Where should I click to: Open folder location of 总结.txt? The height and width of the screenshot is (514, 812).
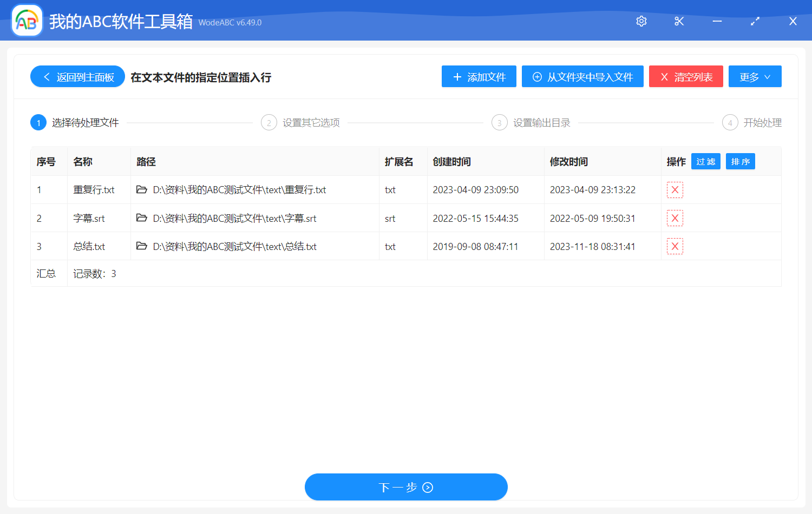coord(142,246)
